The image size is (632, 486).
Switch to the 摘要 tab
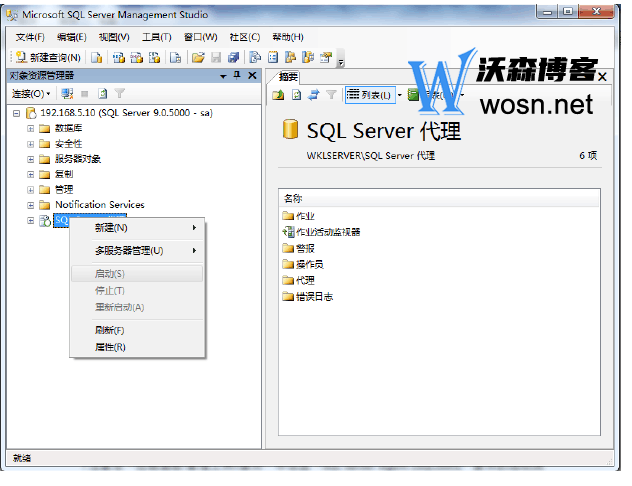coord(289,77)
